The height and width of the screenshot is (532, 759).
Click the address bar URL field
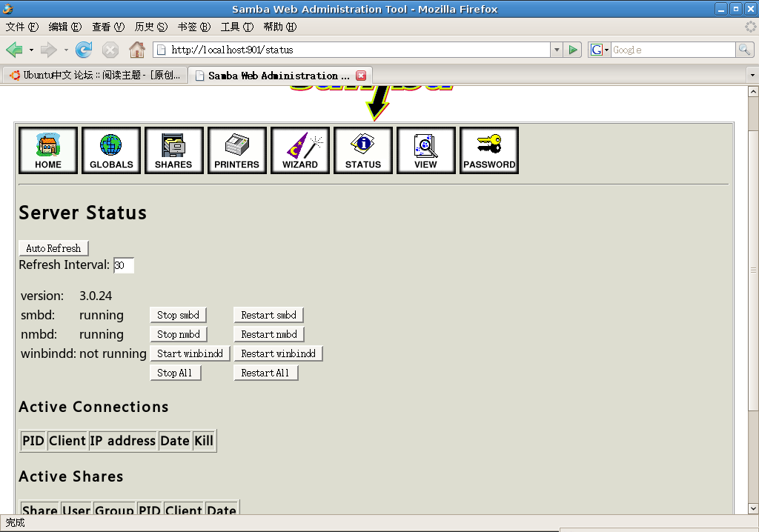point(360,50)
